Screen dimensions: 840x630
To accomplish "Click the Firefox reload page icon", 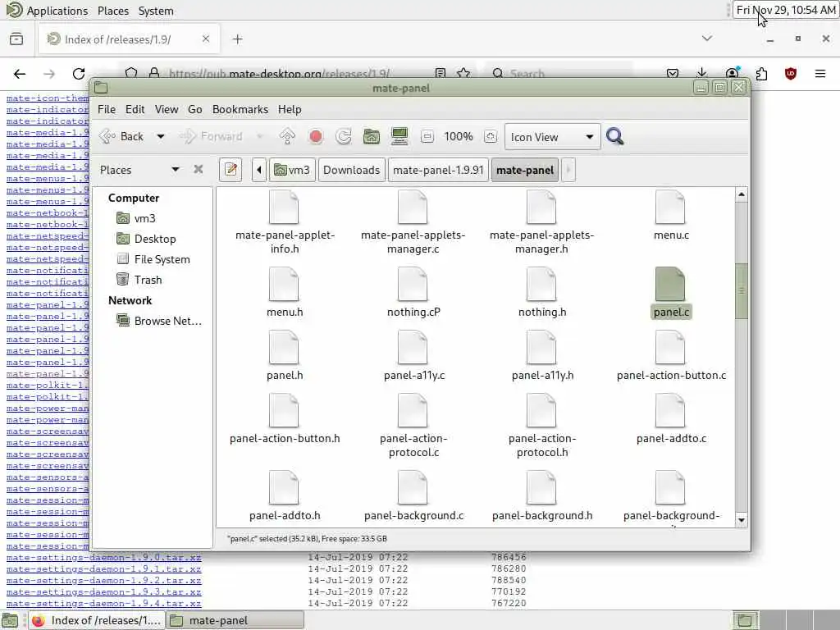I will tap(79, 73).
